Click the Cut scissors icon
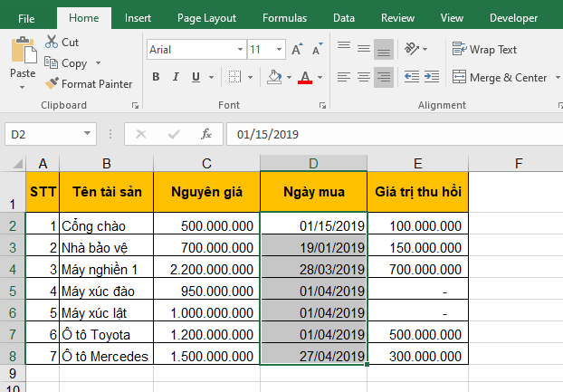 coord(51,43)
